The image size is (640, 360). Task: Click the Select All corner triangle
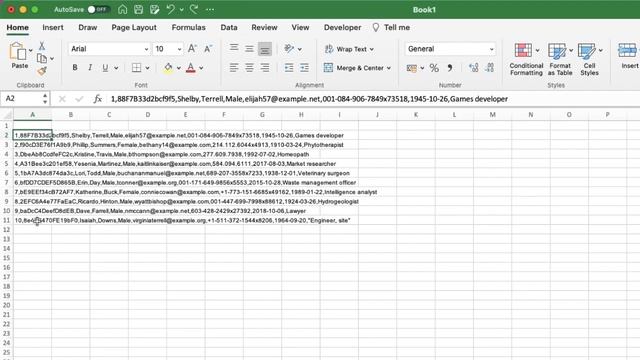click(x=7, y=115)
